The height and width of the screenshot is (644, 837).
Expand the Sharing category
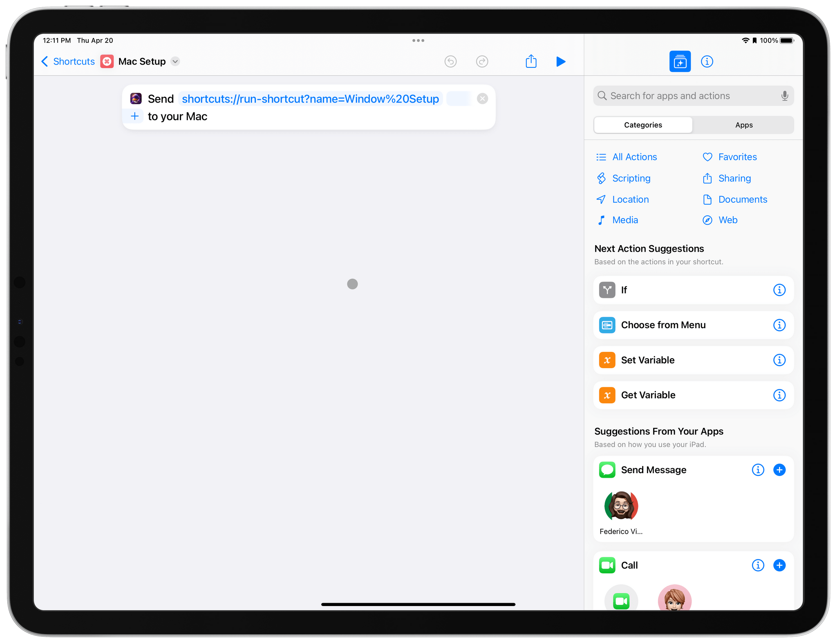click(734, 178)
